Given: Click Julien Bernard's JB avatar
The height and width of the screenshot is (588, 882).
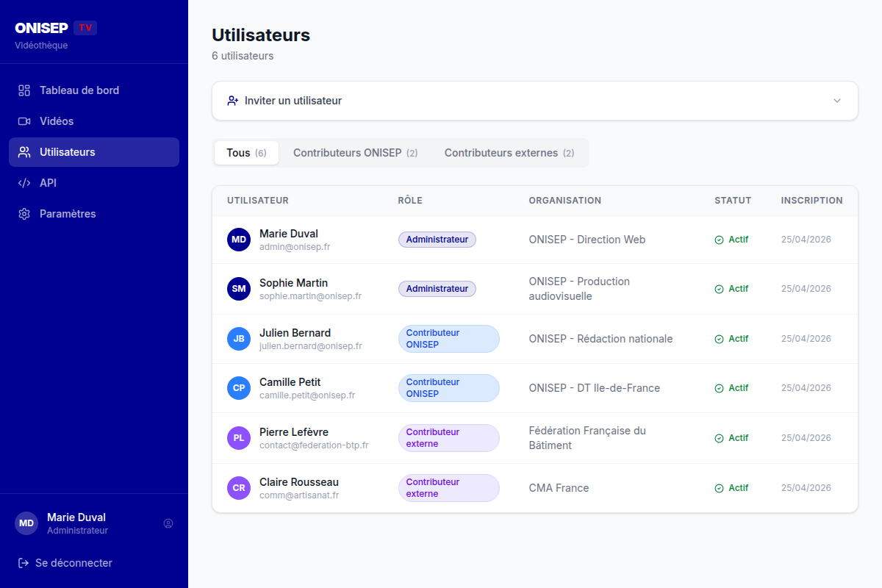Looking at the screenshot, I should point(239,339).
